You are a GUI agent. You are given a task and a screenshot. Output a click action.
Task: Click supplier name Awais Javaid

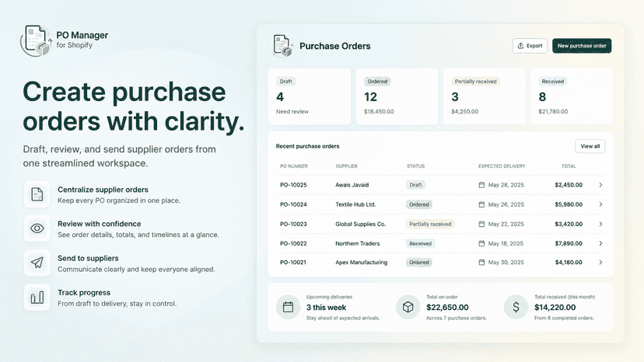(352, 185)
